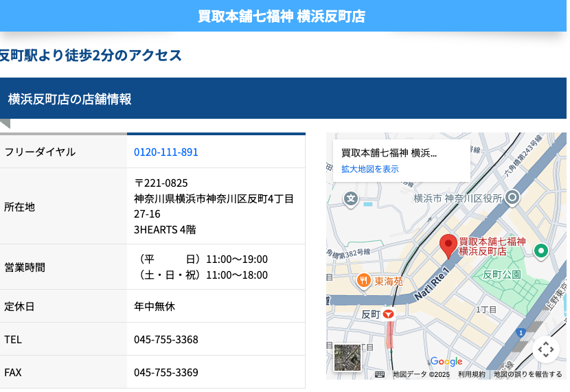The height and width of the screenshot is (392, 570).
Task: Click the 神奈川県横浜市神奈川区反町4丁目 address line
Action: coord(214,198)
